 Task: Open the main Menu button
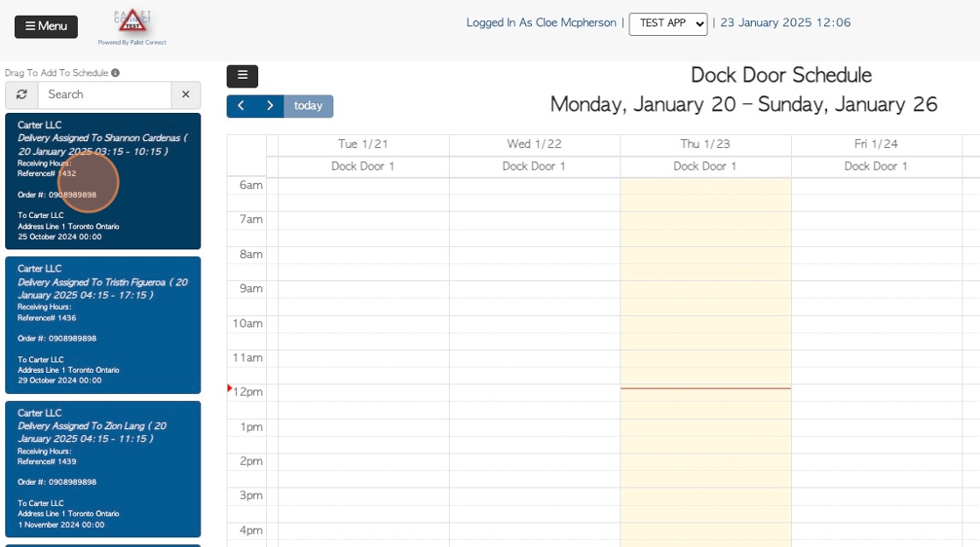tap(46, 26)
